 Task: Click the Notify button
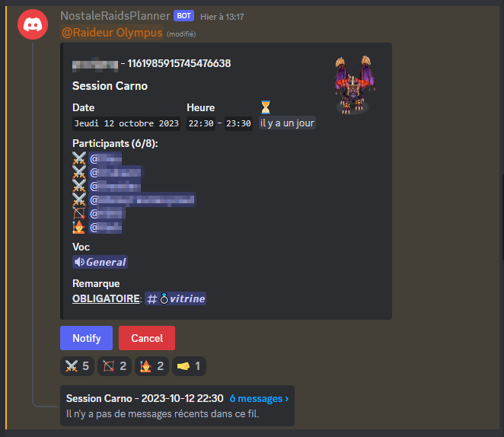tap(87, 338)
